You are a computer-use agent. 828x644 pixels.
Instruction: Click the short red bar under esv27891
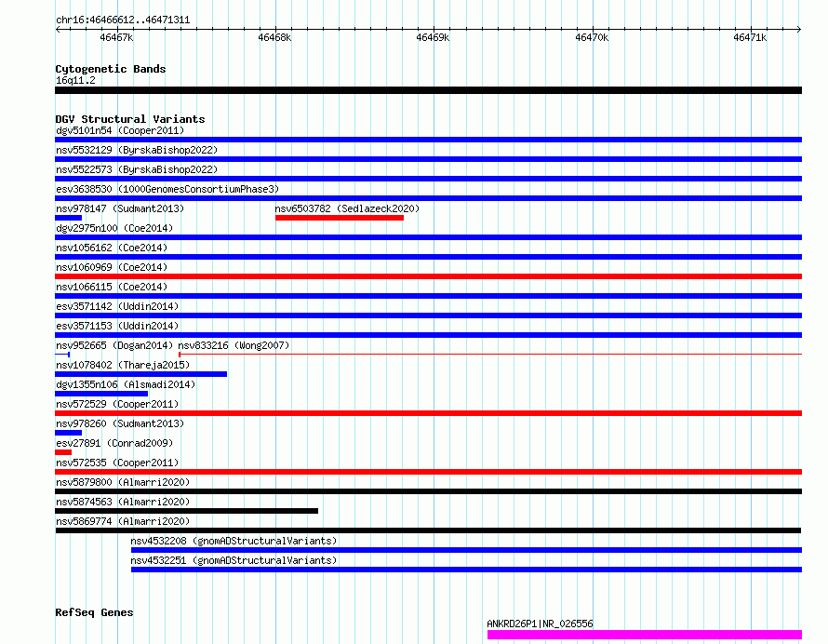point(63,452)
